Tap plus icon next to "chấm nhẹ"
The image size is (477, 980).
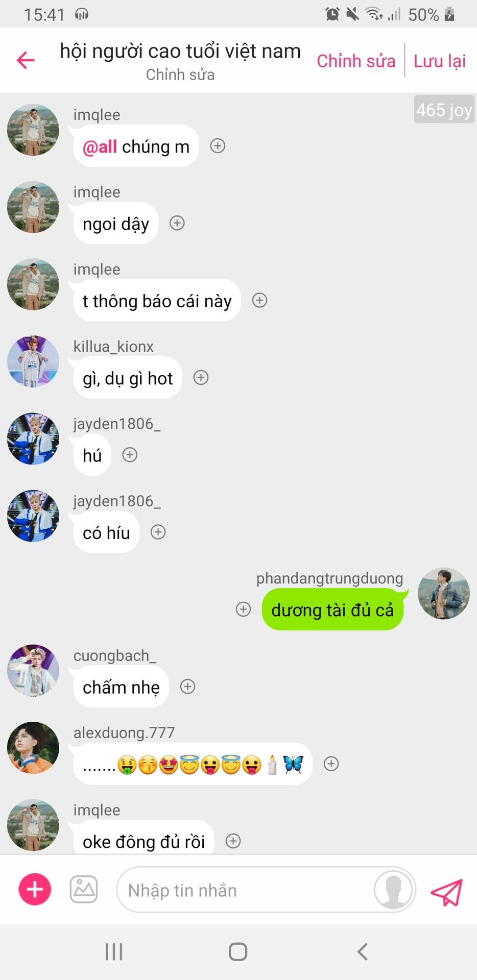click(188, 687)
